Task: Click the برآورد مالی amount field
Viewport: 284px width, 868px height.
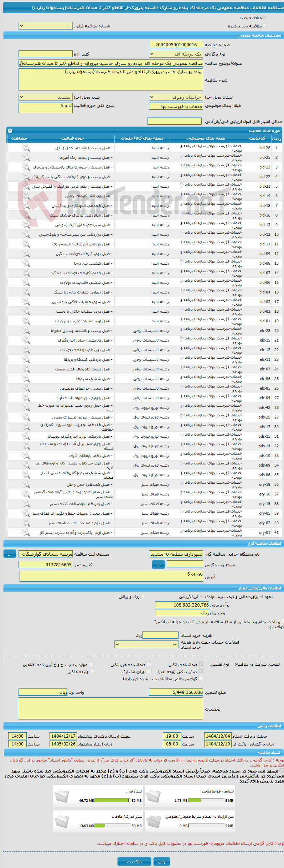Action: (x=182, y=605)
